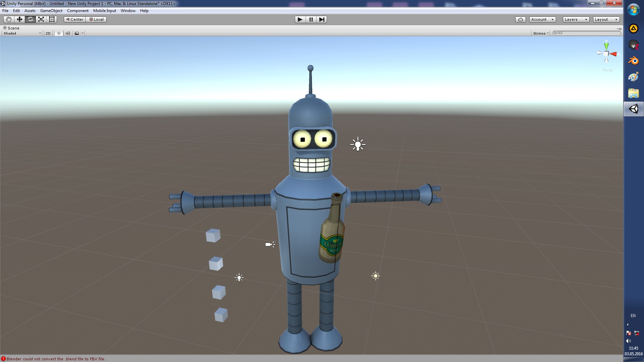This screenshot has height=362, width=644.
Task: Open the Mobile Input menu
Action: tap(105, 11)
